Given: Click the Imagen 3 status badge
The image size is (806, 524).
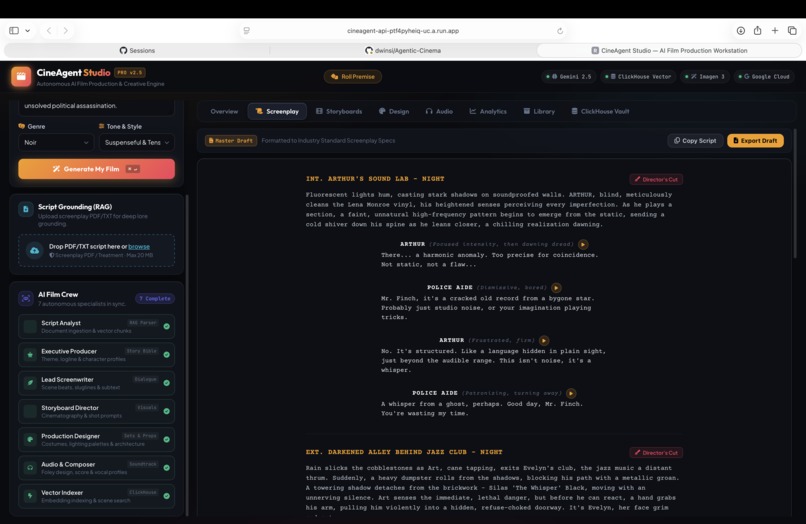Looking at the screenshot, I should (x=704, y=77).
